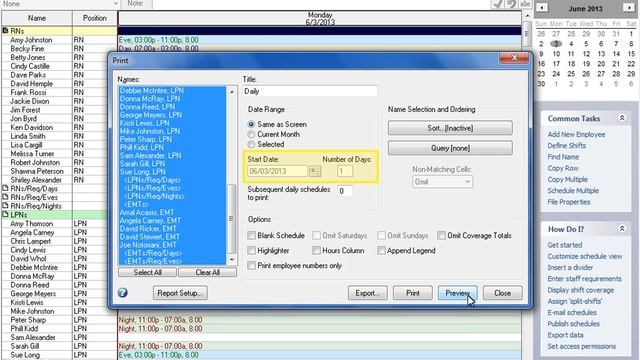The height and width of the screenshot is (360, 640).
Task: Click the Print button
Action: click(413, 293)
